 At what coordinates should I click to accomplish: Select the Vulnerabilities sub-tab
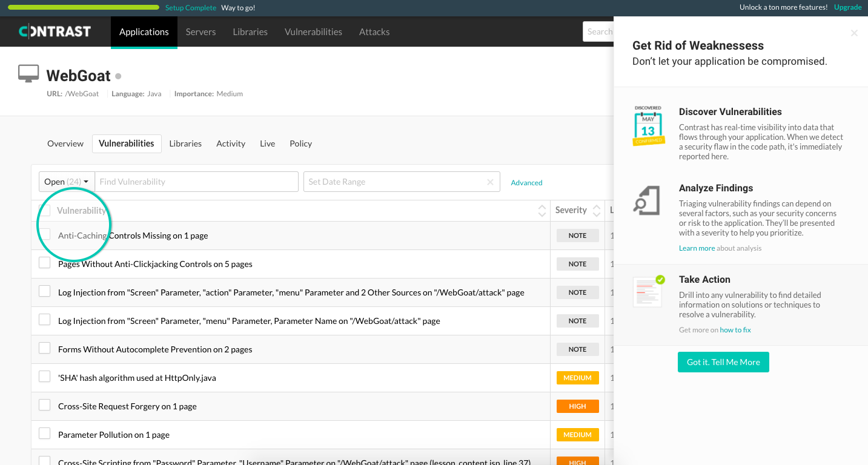click(127, 143)
